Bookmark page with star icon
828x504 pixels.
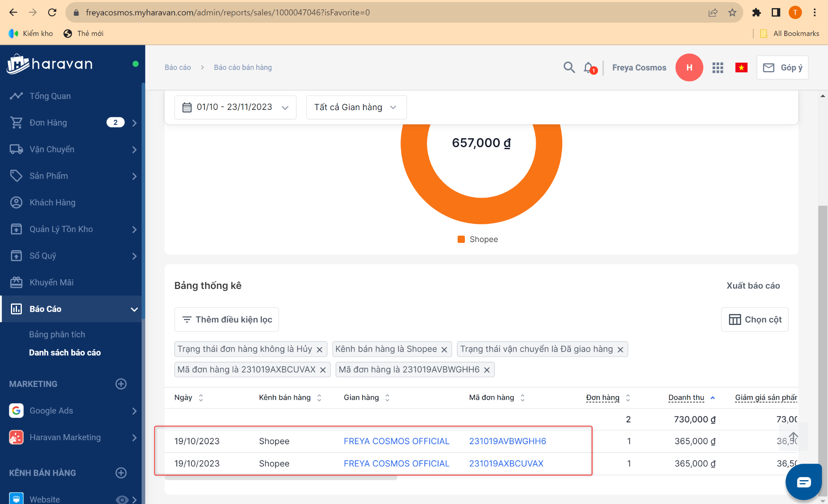click(x=732, y=13)
